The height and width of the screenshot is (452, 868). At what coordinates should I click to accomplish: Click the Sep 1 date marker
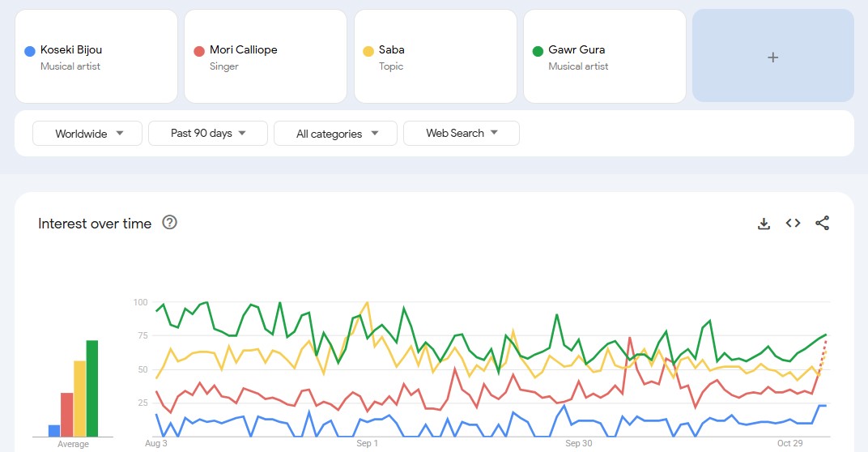point(366,444)
